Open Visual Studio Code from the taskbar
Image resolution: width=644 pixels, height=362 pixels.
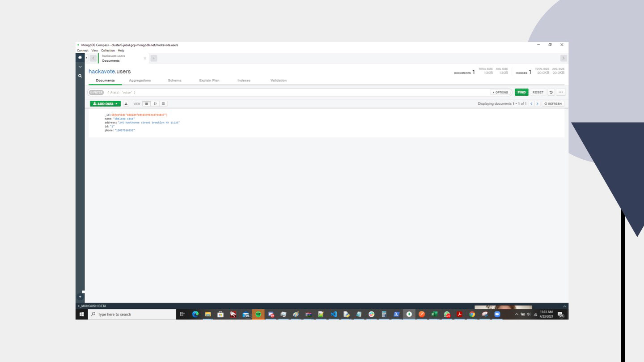[x=334, y=314]
